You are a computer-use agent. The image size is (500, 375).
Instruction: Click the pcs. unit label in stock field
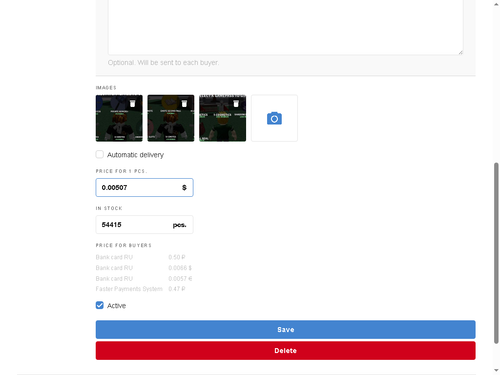click(x=179, y=225)
